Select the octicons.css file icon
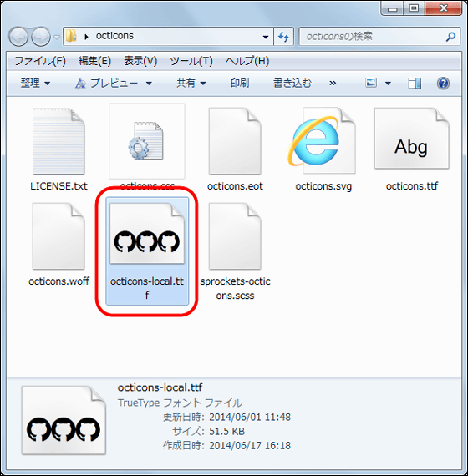The height and width of the screenshot is (476, 468). 147,141
